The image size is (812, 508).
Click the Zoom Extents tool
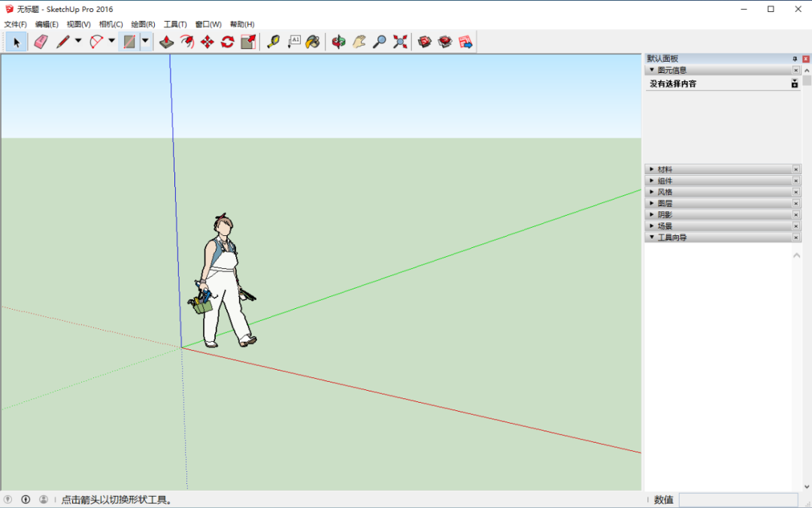400,42
